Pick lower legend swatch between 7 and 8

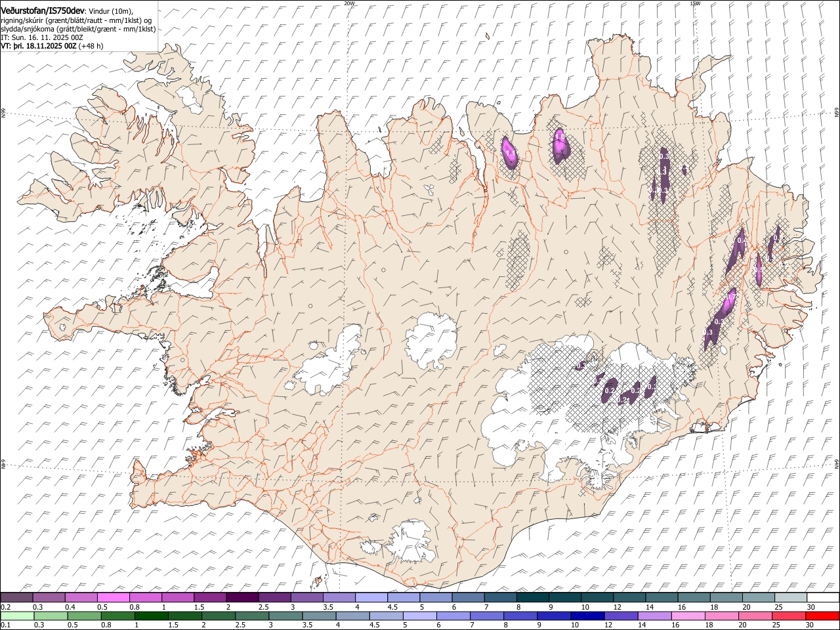tap(486, 616)
